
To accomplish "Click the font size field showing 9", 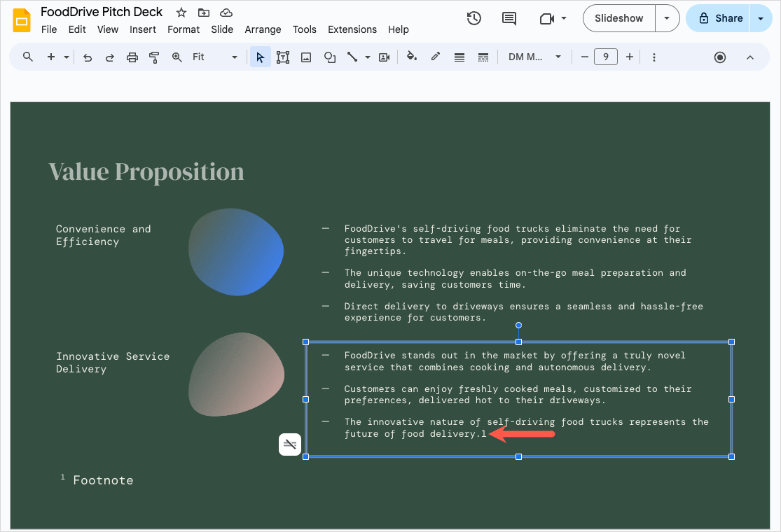I will pyautogui.click(x=606, y=57).
